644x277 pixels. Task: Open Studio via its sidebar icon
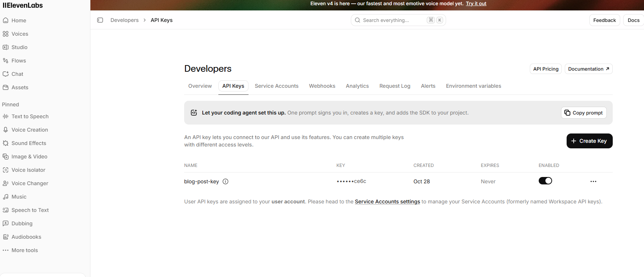pos(6,47)
